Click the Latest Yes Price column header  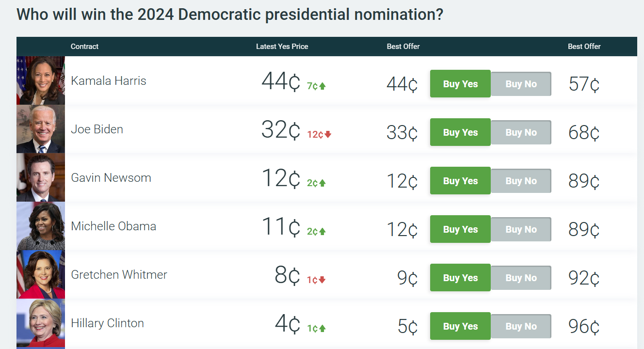coord(282,47)
